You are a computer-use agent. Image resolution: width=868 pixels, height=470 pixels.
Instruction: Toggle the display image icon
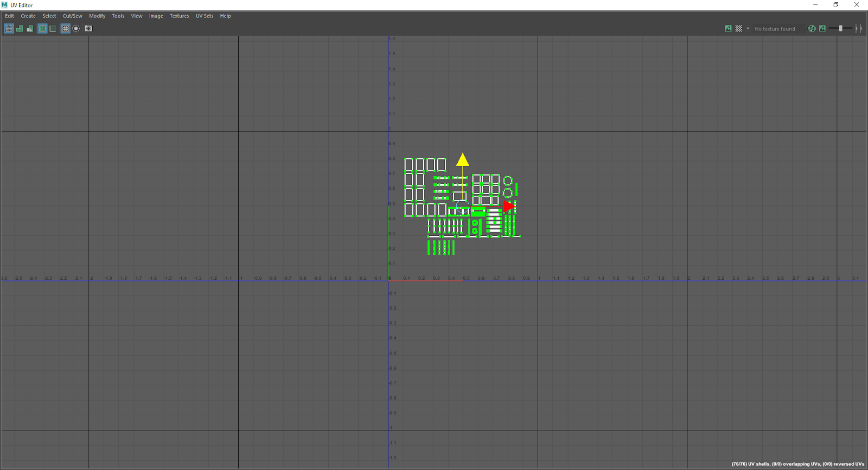728,29
